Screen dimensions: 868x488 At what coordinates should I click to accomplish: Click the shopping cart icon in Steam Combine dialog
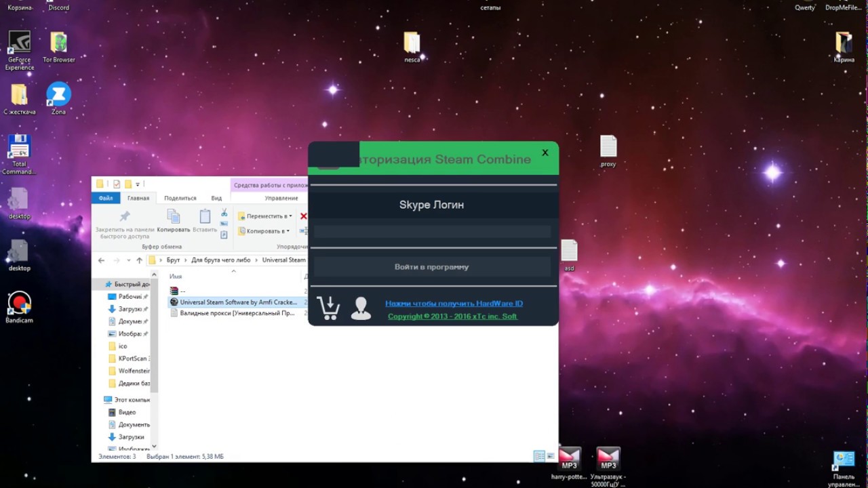point(328,308)
